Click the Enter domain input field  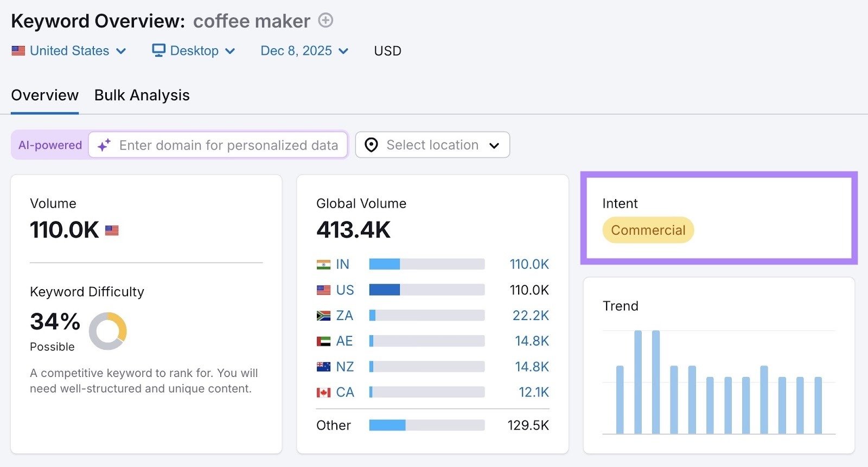click(218, 145)
